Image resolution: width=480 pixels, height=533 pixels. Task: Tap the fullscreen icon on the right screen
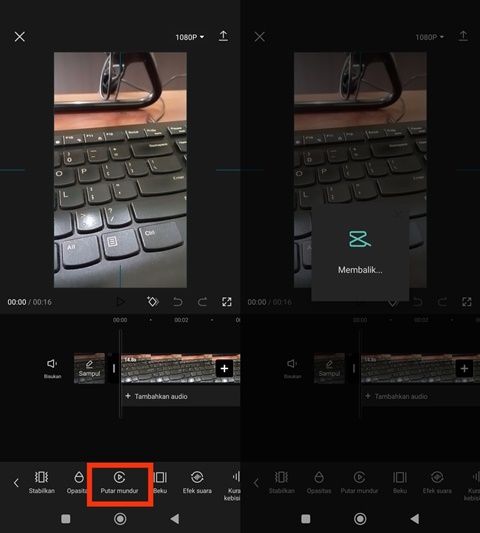click(x=467, y=302)
